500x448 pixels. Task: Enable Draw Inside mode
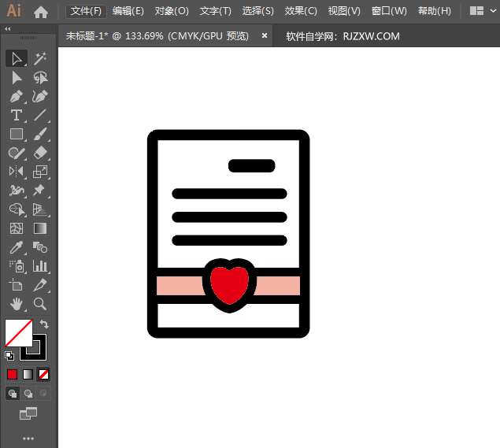(43, 394)
